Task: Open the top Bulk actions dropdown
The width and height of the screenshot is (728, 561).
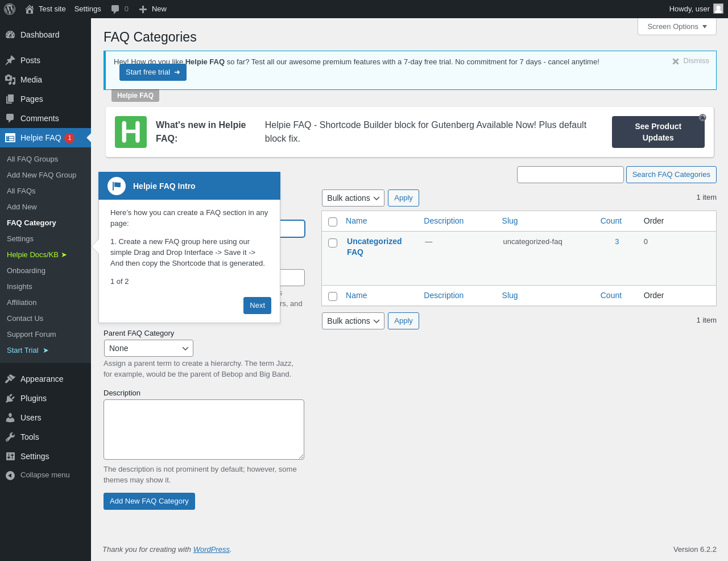Action: (x=353, y=198)
